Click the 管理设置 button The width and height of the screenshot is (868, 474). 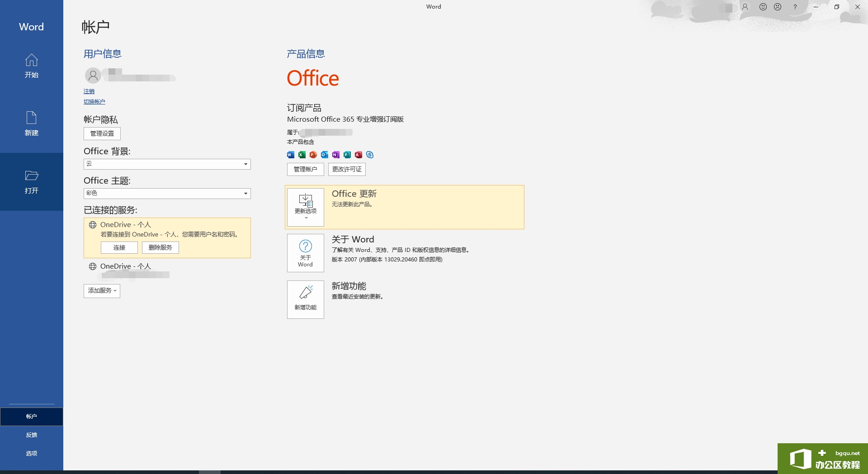pyautogui.click(x=102, y=134)
